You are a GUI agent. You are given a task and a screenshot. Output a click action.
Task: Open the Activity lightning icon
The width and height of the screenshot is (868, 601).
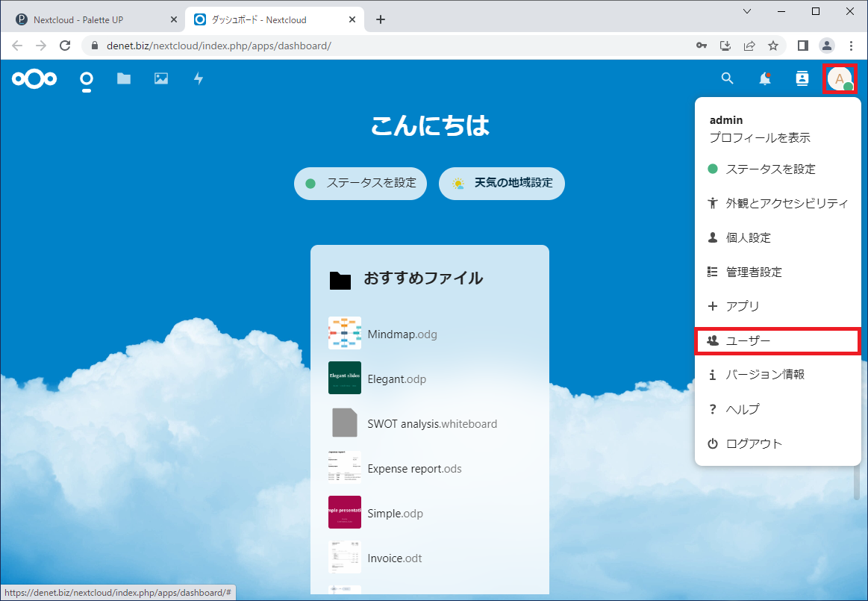tap(199, 78)
